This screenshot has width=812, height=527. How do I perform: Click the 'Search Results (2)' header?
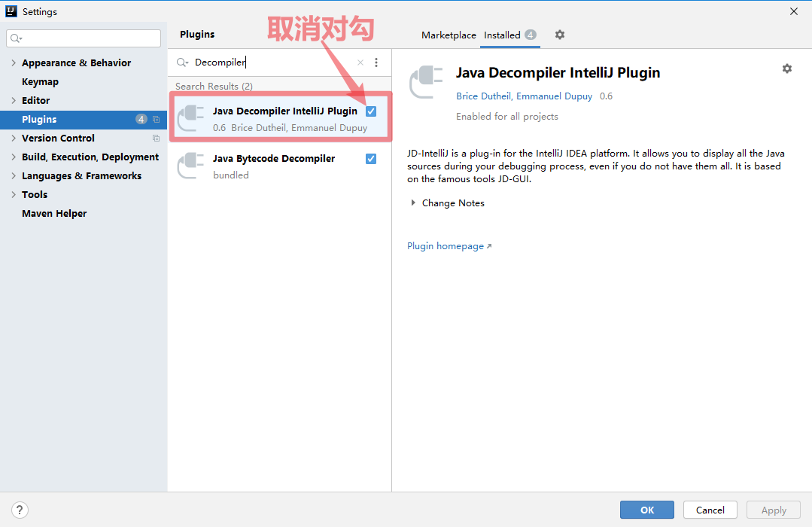[x=214, y=86]
